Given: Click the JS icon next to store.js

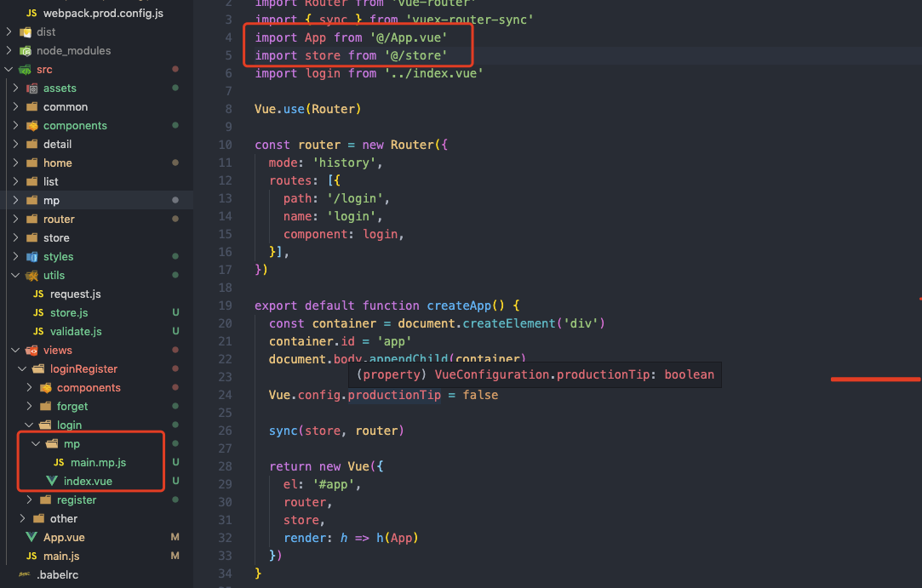Looking at the screenshot, I should 40,312.
